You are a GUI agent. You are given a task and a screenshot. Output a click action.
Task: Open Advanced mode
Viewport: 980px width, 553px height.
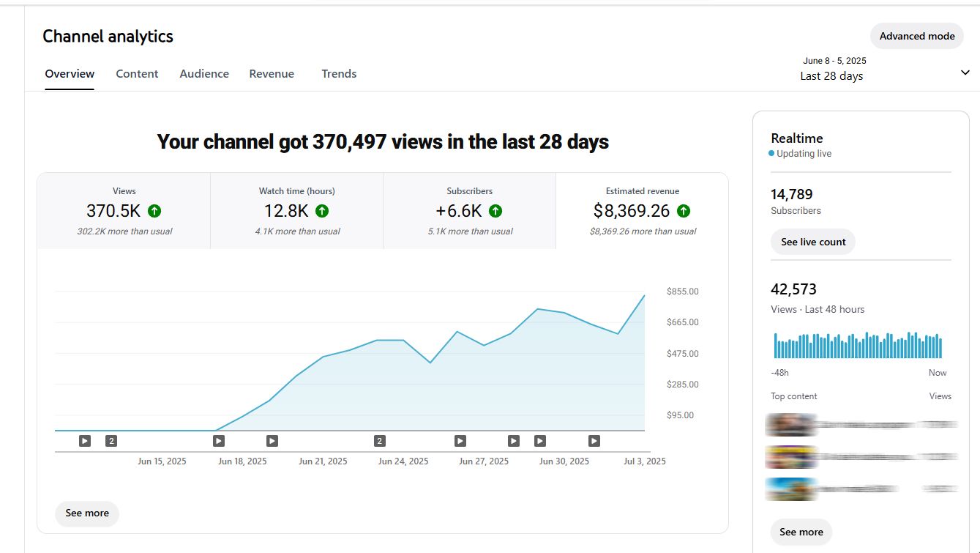[x=916, y=35]
